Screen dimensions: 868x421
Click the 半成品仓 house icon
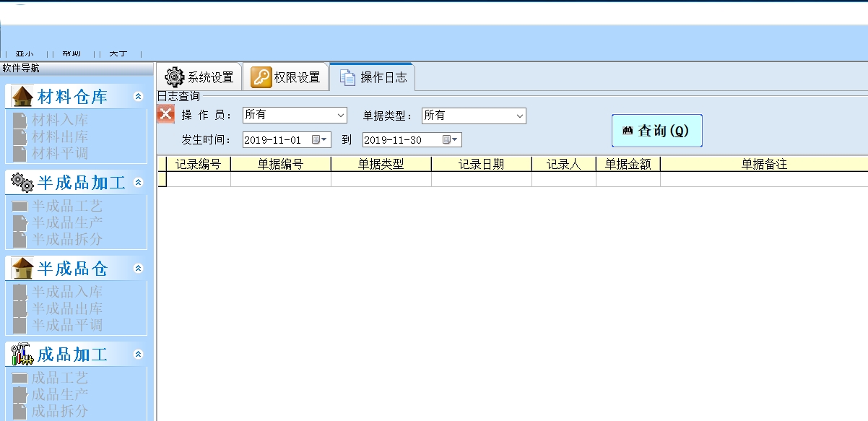coord(22,269)
